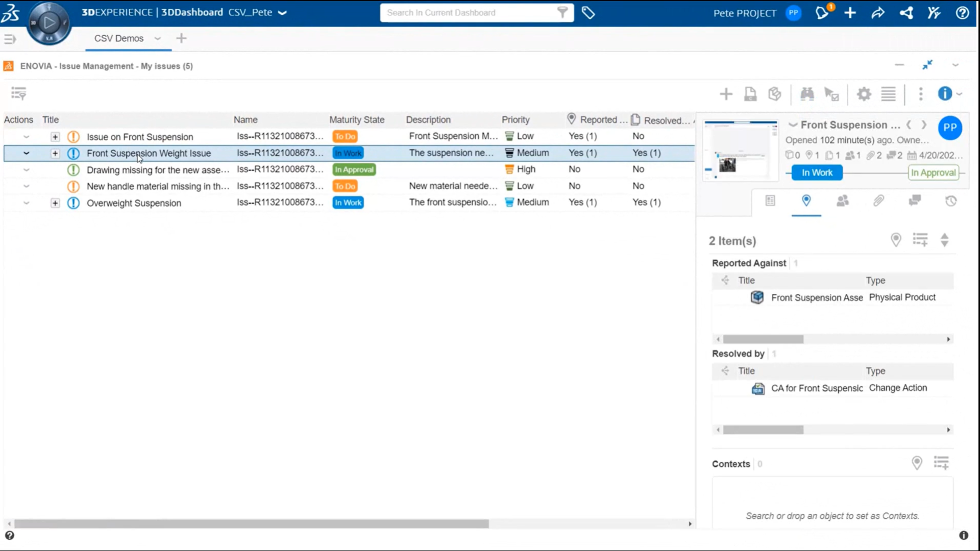Viewport: 980px width, 551px height.
Task: Click the CA for Front Suspensic change action link
Action: [817, 388]
